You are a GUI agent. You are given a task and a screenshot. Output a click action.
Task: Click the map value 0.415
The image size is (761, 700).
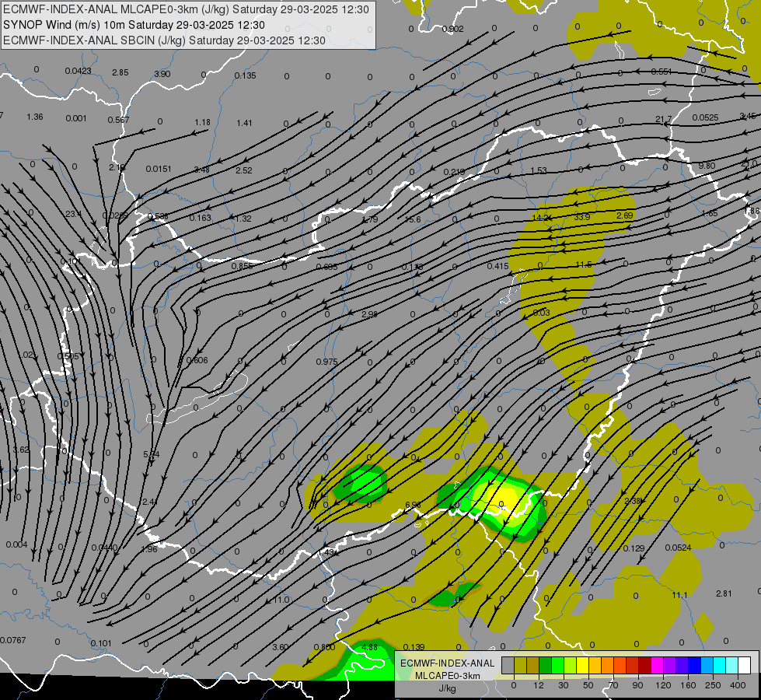[498, 266]
